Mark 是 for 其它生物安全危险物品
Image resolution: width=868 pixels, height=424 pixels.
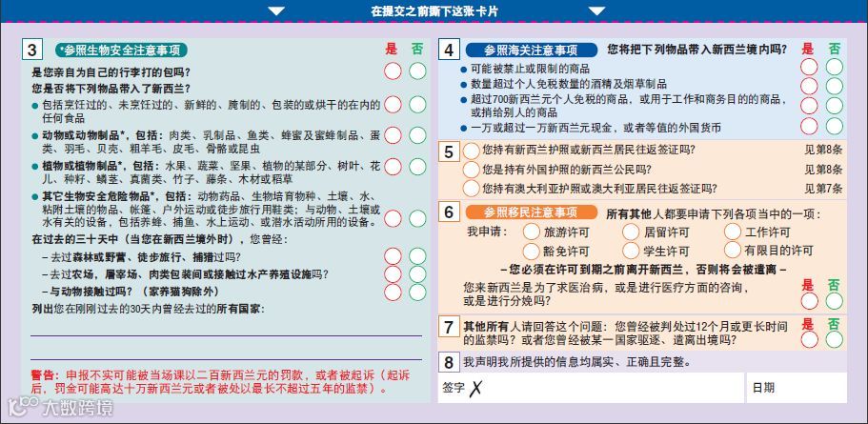tap(393, 218)
